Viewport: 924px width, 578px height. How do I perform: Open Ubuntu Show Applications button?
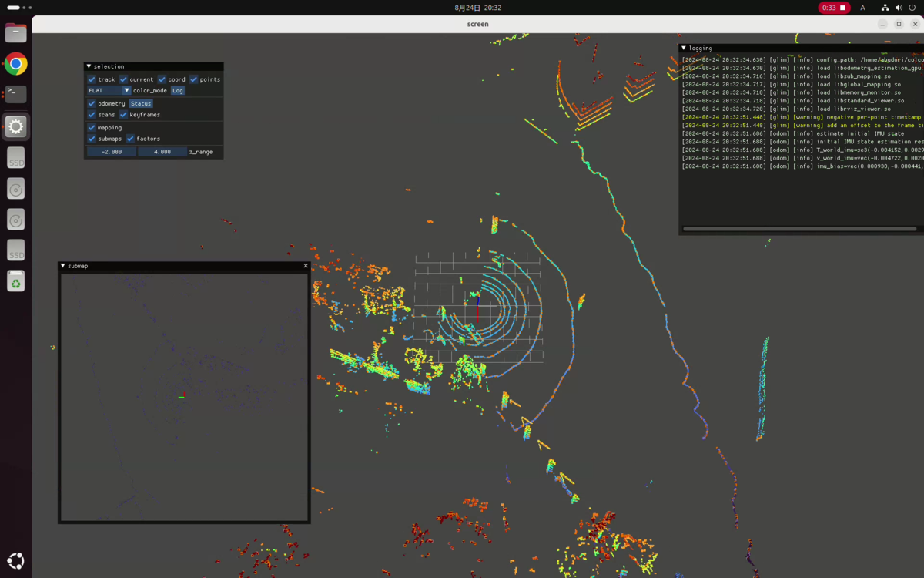15,561
